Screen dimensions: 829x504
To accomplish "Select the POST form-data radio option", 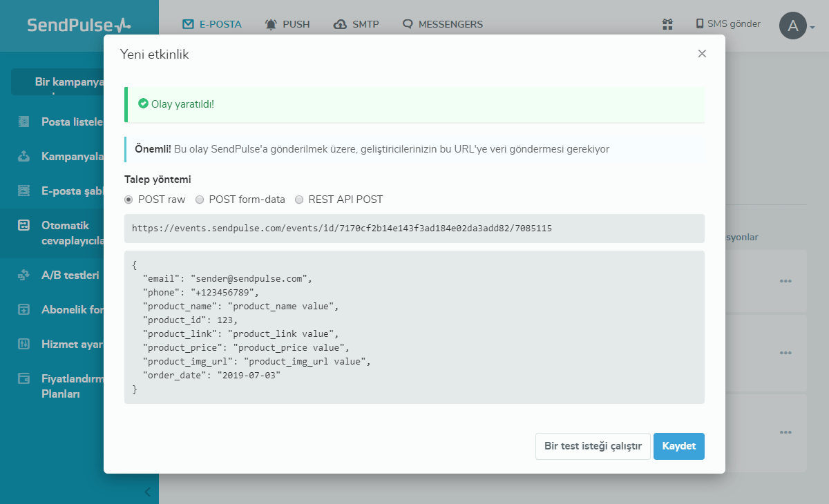I will pos(200,200).
